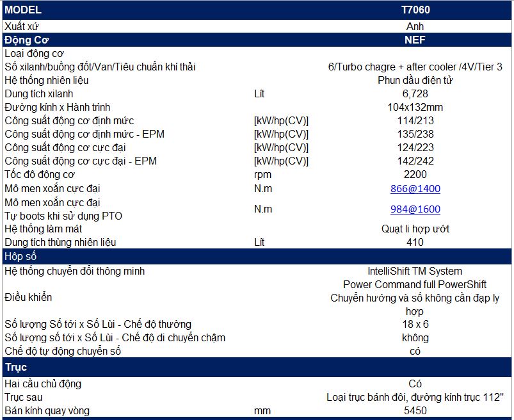Select the origin value Anh
Screen dimensions: 514x420
pyautogui.click(x=415, y=26)
